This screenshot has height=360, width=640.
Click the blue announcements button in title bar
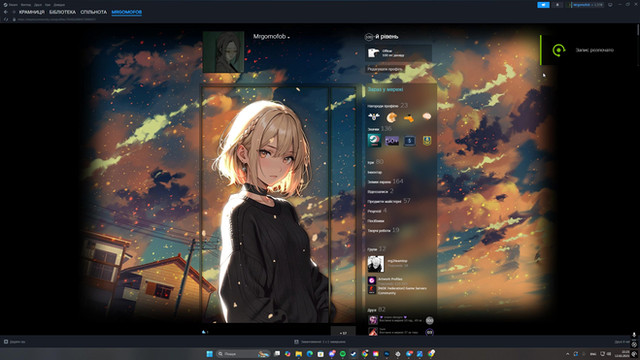(x=543, y=5)
